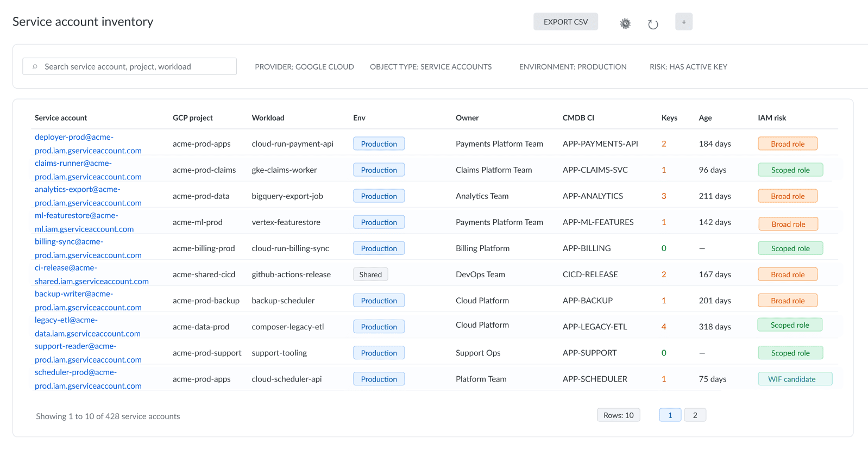Click the Service account inventory title
Screen dimensions: 868x449
point(83,22)
